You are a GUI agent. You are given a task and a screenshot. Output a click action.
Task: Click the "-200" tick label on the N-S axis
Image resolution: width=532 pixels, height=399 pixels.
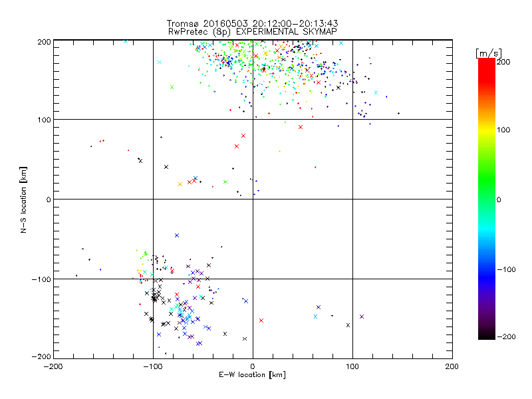pyautogui.click(x=41, y=356)
